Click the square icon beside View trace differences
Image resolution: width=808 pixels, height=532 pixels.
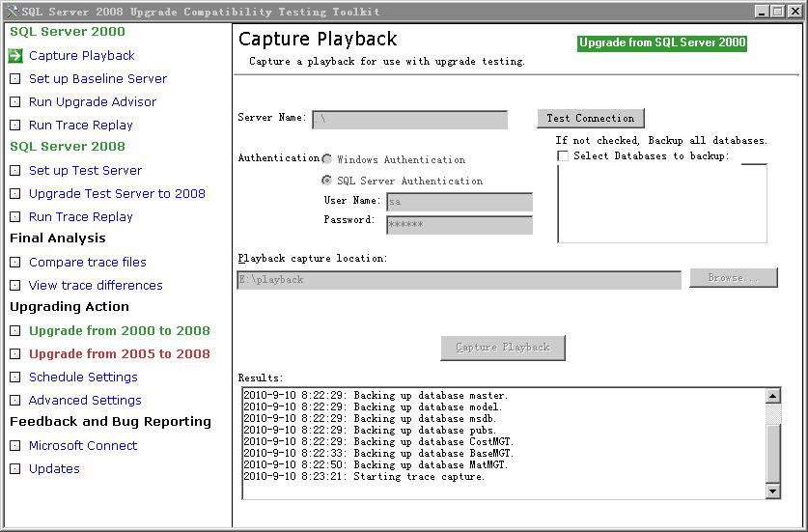click(x=15, y=286)
